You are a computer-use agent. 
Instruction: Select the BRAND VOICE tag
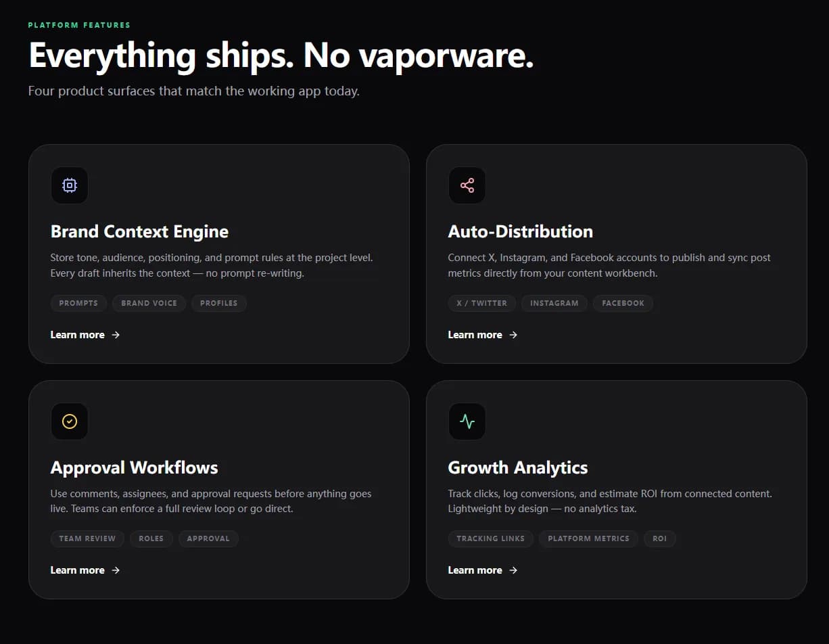click(149, 303)
